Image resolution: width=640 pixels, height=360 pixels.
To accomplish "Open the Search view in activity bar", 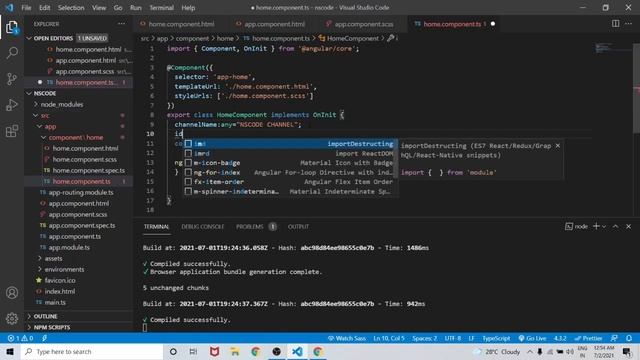I will (12, 53).
